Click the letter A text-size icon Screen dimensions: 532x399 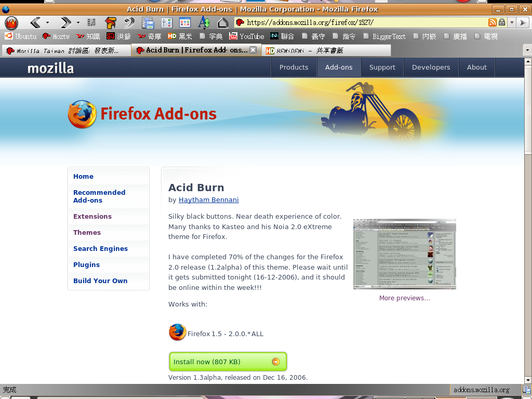click(204, 22)
